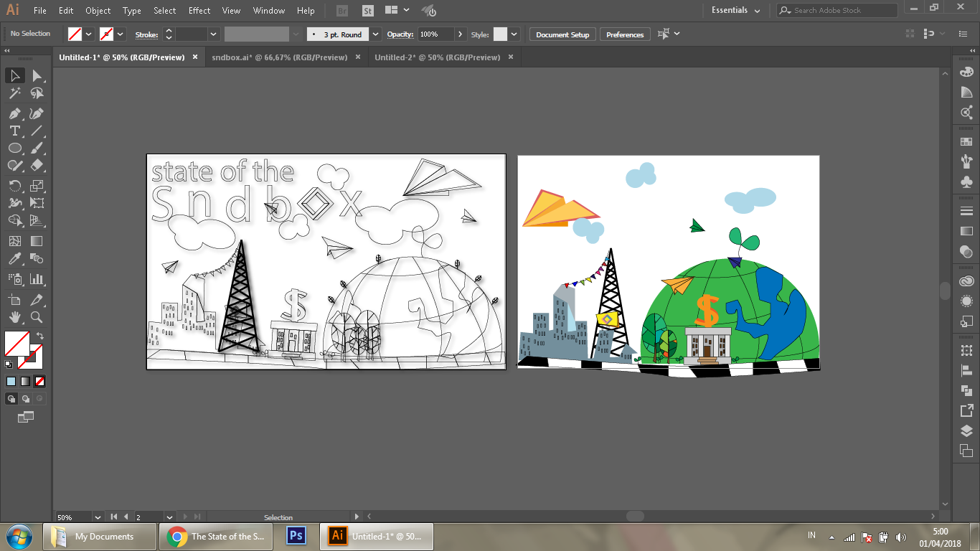The width and height of the screenshot is (980, 551).
Task: Open the Pathfinder panel
Action: (x=966, y=391)
